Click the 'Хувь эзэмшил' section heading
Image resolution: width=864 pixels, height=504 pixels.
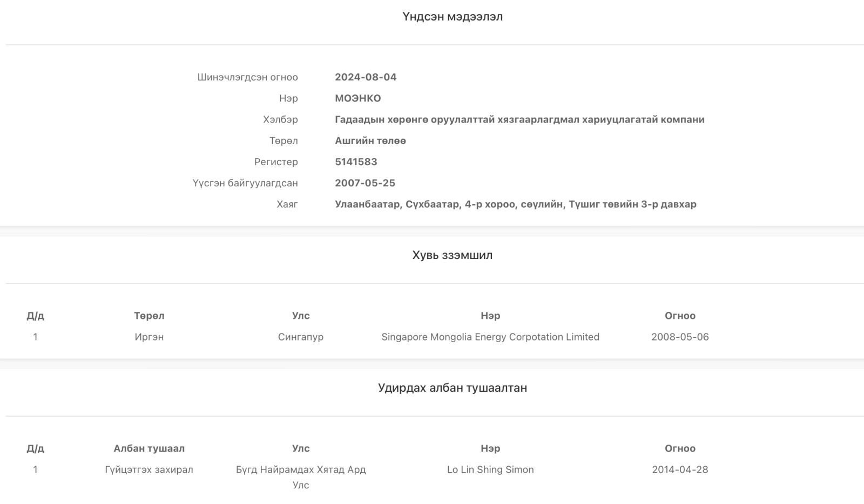[453, 255]
